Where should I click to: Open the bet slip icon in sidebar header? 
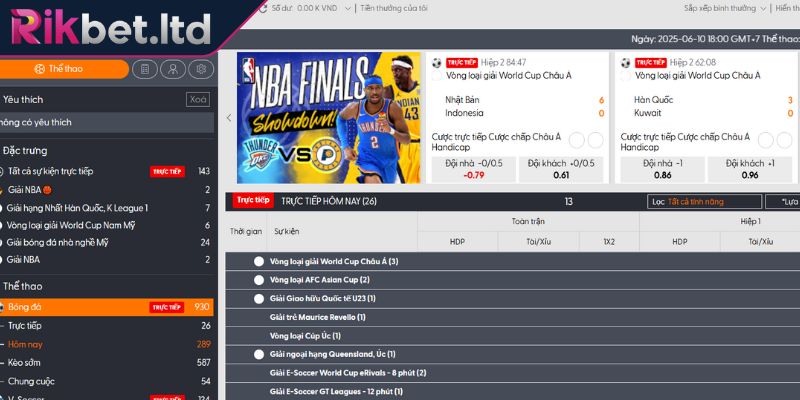(x=146, y=69)
